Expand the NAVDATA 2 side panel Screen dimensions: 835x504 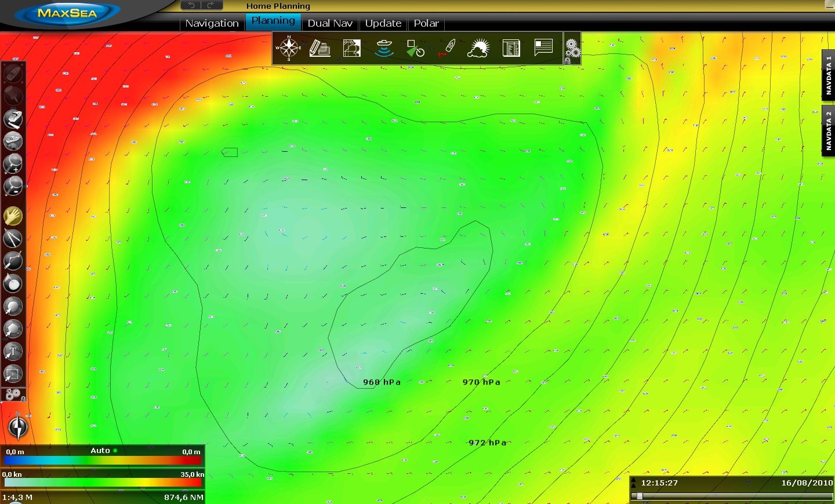(829, 130)
